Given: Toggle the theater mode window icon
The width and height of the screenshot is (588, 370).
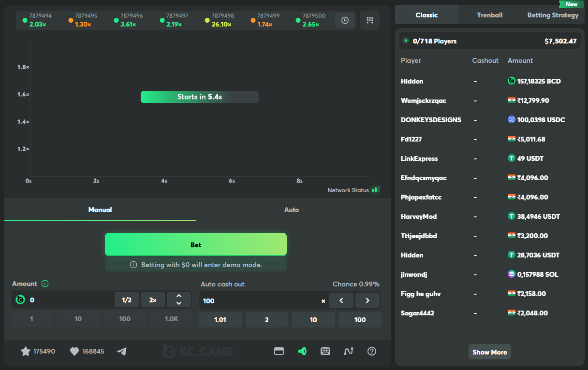Looking at the screenshot, I should [279, 351].
